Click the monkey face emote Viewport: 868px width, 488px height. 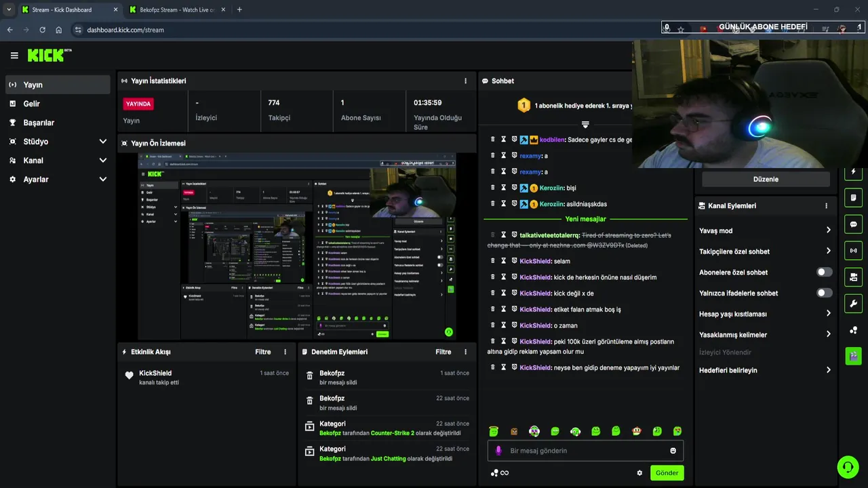(514, 431)
